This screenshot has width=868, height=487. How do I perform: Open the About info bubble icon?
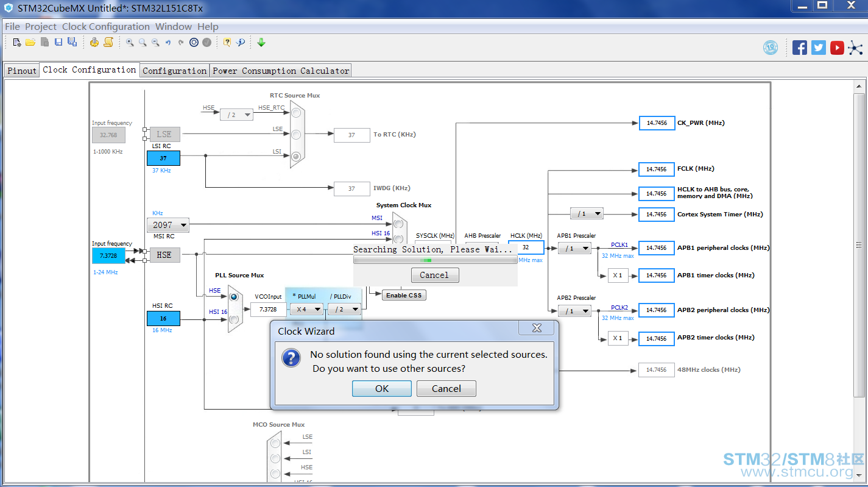[241, 42]
